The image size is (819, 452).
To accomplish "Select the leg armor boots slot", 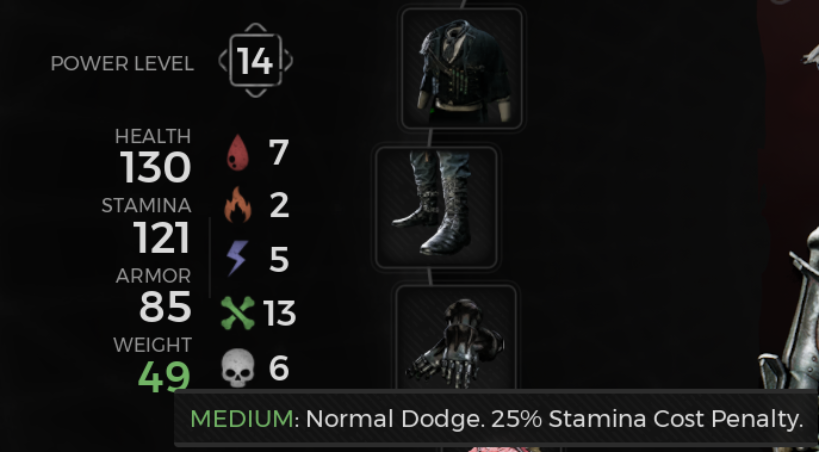I will pos(436,207).
